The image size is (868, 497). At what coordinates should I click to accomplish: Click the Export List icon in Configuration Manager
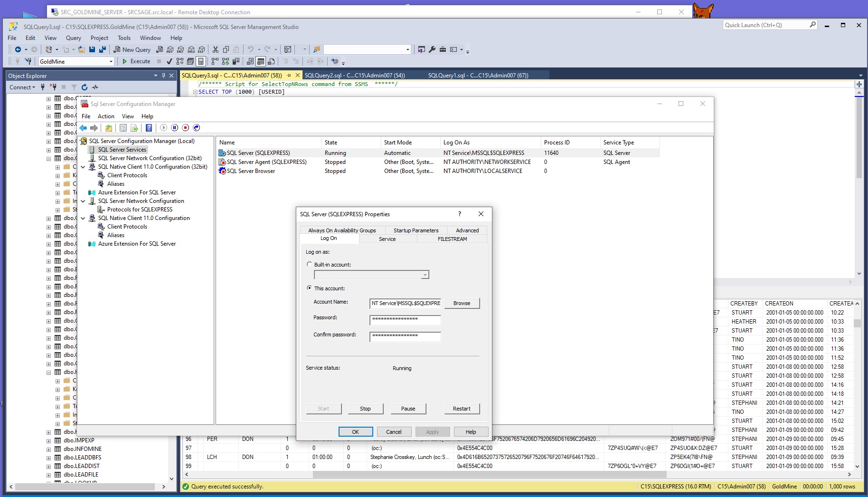pyautogui.click(x=134, y=128)
